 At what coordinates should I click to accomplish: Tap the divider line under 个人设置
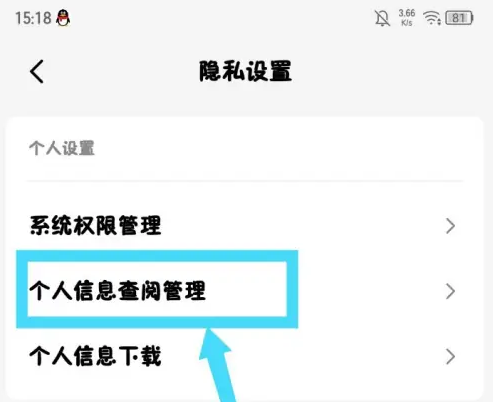245,181
